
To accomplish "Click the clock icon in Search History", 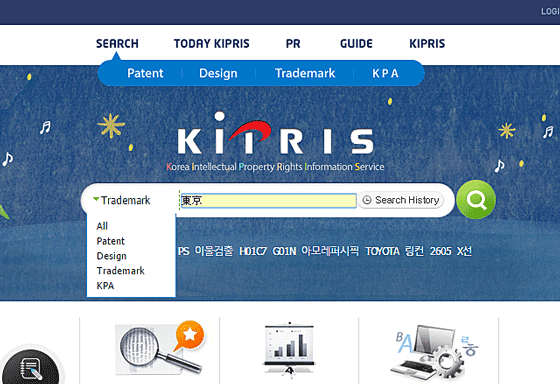I will 367,200.
